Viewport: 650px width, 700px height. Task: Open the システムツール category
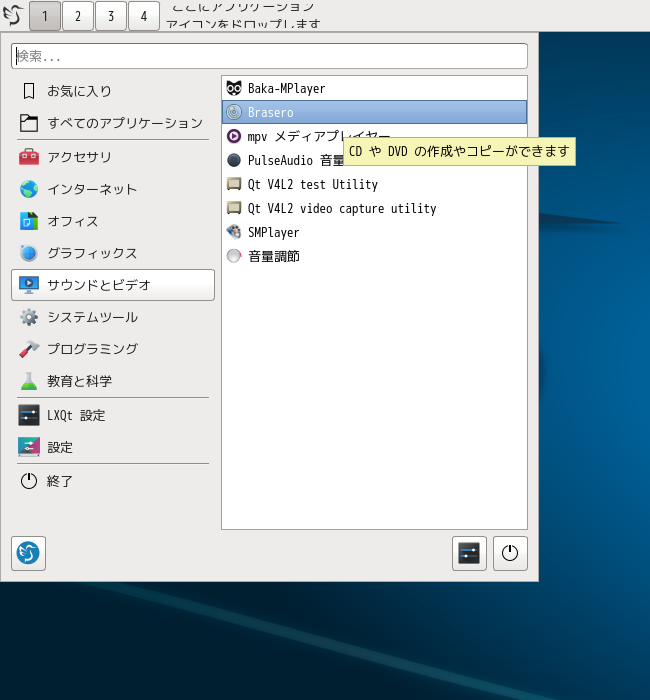coord(112,317)
